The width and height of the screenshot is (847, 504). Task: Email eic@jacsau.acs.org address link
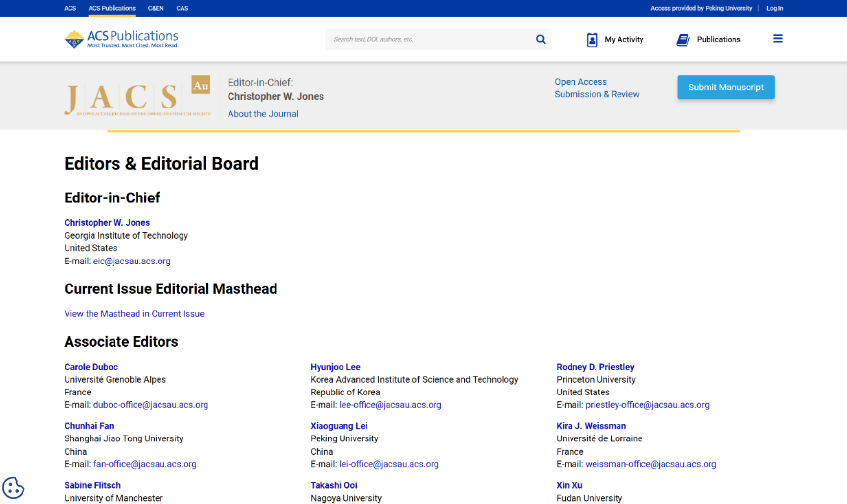(x=132, y=261)
